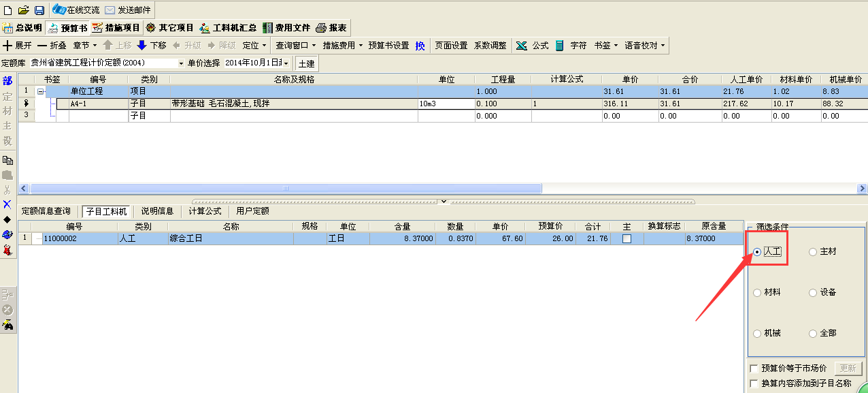
Task: Check 换算内容添加到子目名称 option
Action: pyautogui.click(x=754, y=383)
